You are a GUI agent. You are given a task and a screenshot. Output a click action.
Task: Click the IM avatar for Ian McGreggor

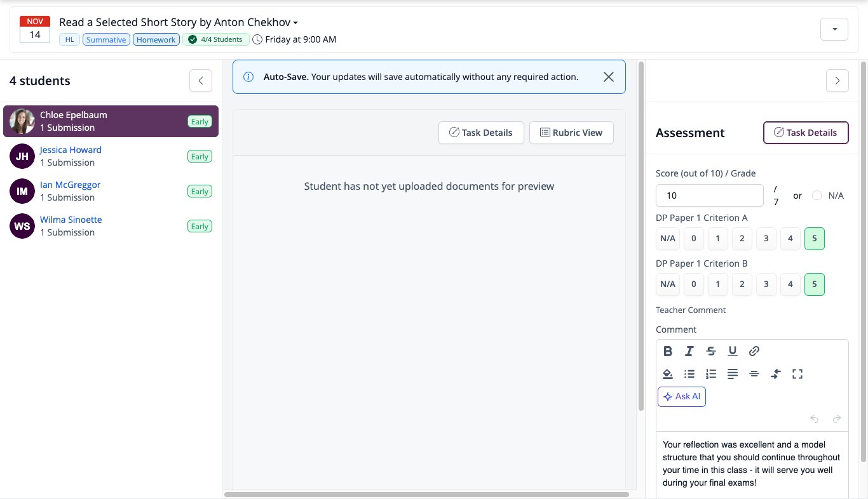click(22, 191)
